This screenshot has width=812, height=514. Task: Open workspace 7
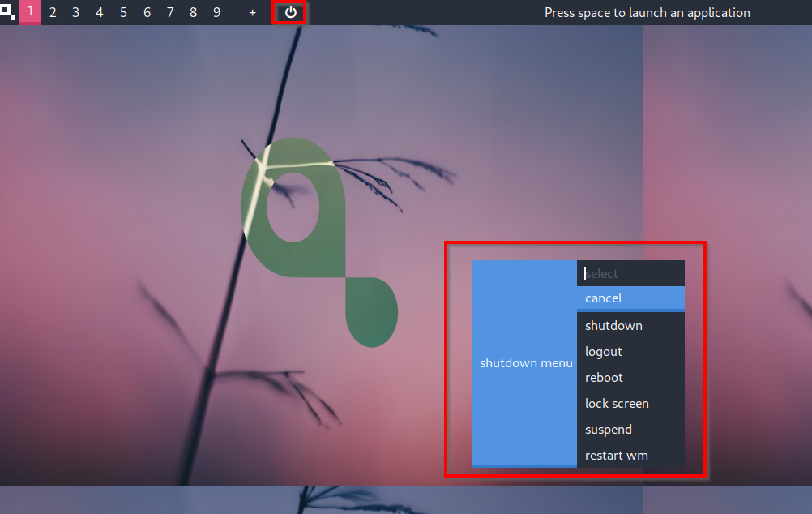pyautogui.click(x=170, y=12)
